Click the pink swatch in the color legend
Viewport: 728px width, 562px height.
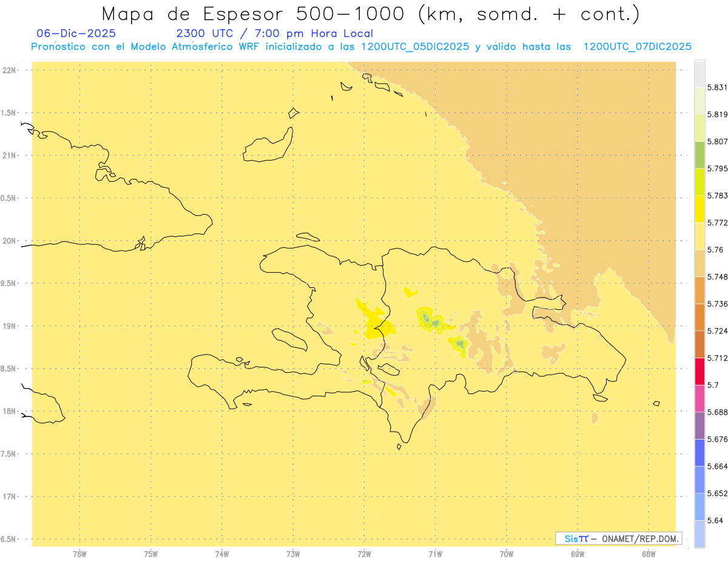(699, 398)
